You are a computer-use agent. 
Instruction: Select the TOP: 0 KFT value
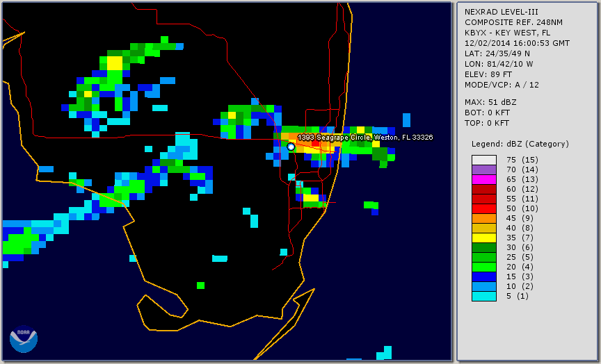tap(487, 123)
